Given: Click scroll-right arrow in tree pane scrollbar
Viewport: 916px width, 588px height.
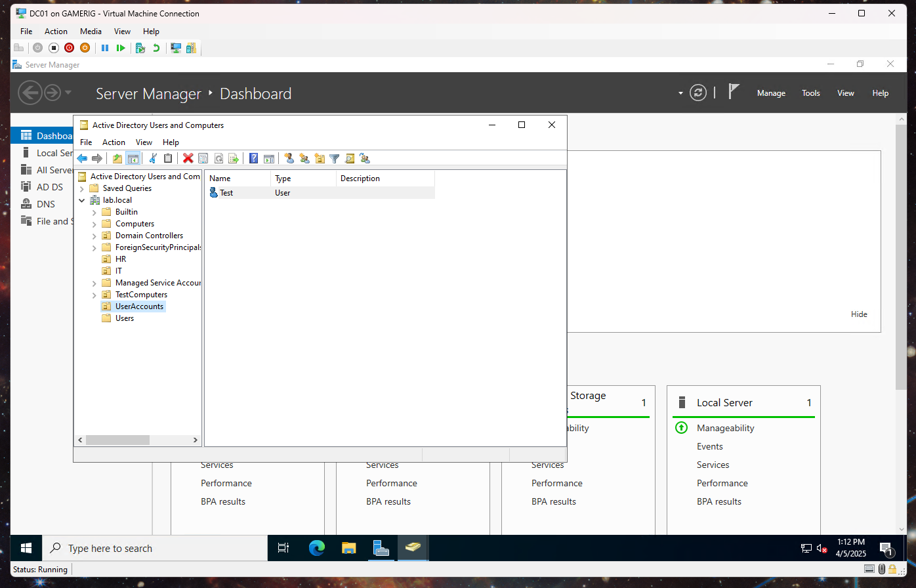Looking at the screenshot, I should [x=196, y=440].
